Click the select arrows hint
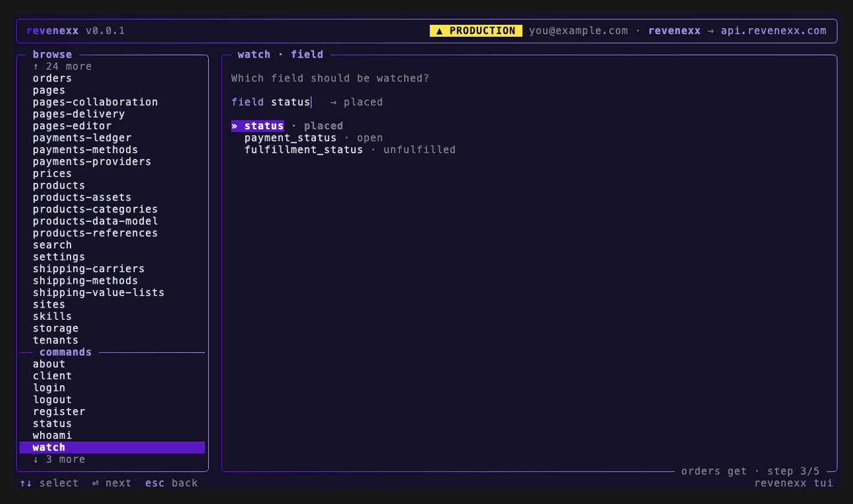853x504 pixels. (x=49, y=483)
